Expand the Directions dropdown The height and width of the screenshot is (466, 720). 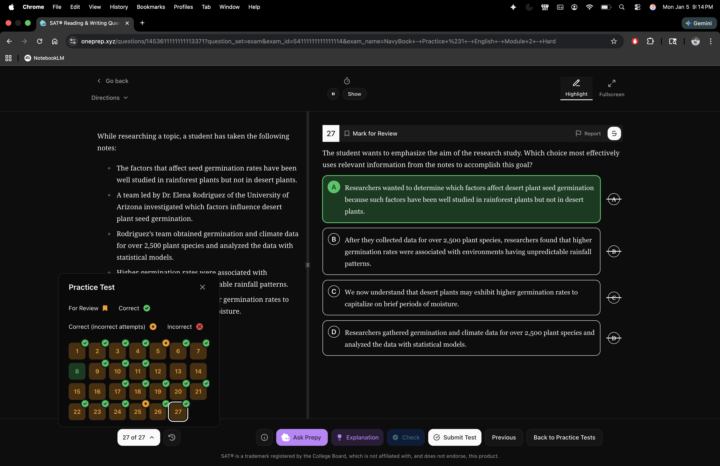109,98
